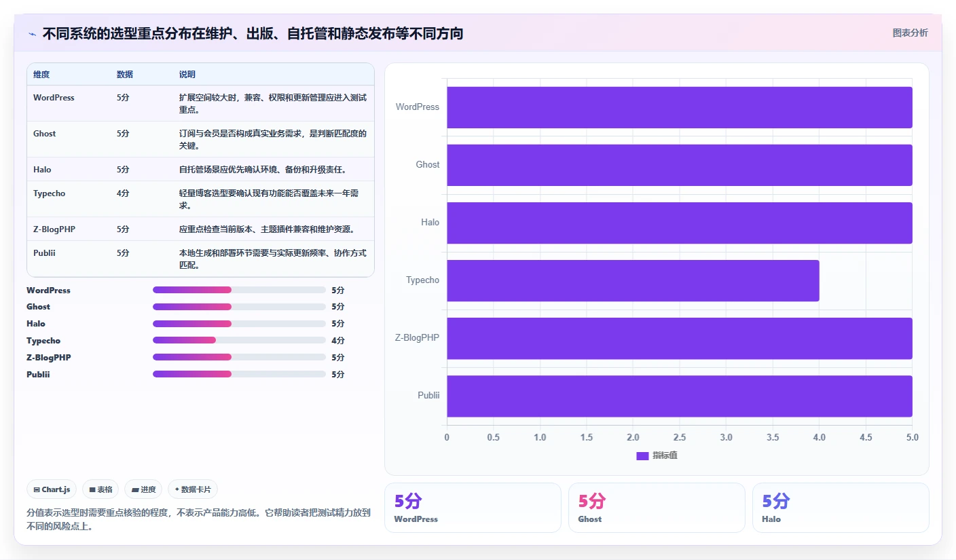Click the 维度 column header
The image size is (956, 560).
click(41, 74)
